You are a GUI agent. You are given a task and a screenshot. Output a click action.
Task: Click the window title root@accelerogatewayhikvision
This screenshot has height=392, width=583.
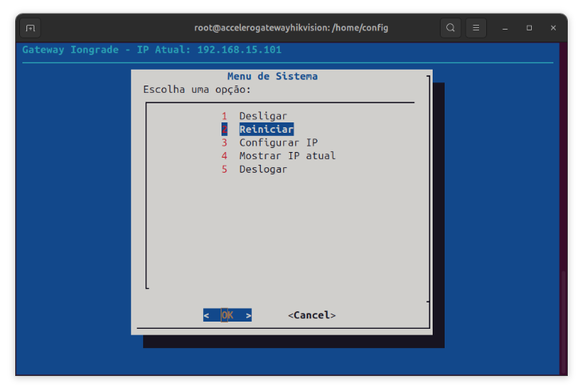point(291,28)
